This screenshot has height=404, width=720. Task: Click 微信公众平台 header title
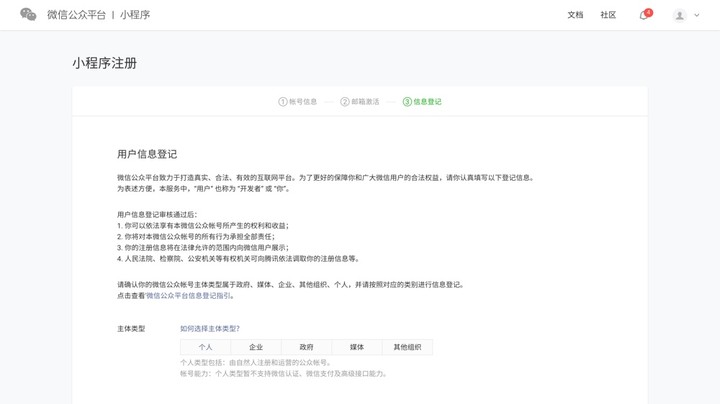[x=76, y=15]
